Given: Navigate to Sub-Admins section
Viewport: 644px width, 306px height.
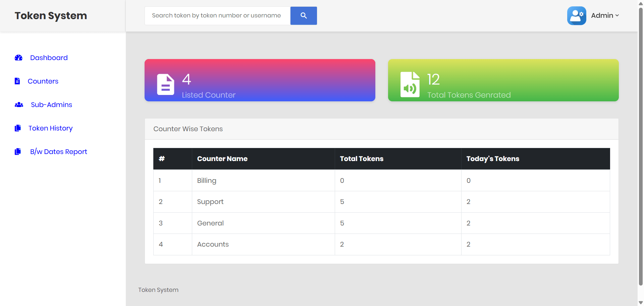Looking at the screenshot, I should (51, 104).
